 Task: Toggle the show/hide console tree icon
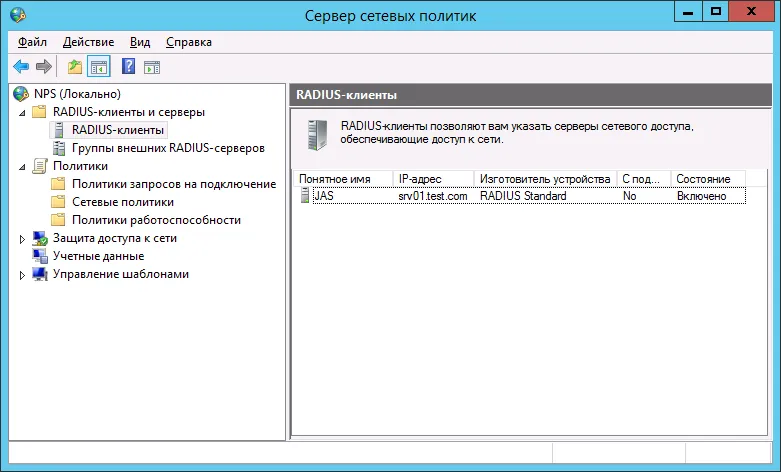[x=99, y=66]
